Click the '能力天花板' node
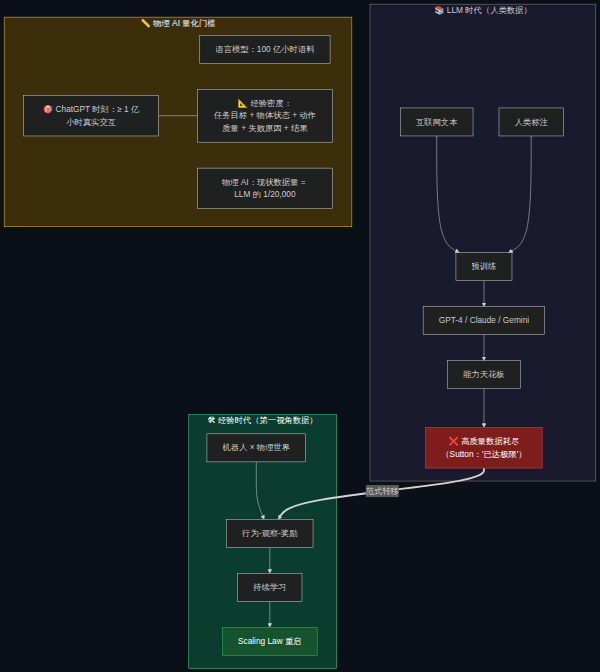600x672 pixels. [x=484, y=374]
